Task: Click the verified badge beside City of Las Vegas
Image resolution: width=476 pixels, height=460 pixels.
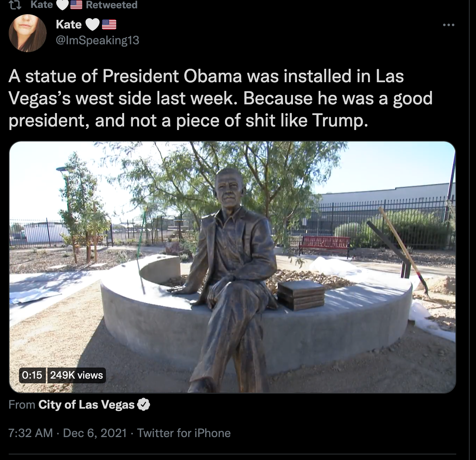Action: click(x=144, y=405)
